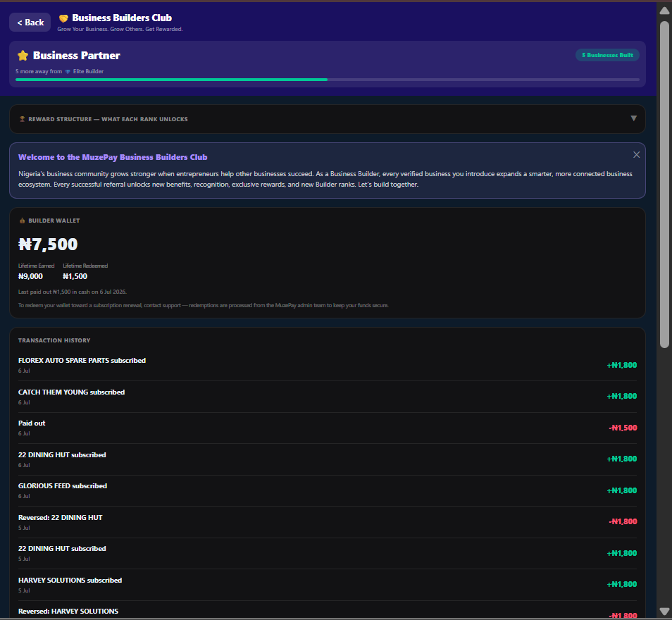Viewport: 672px width, 620px height.
Task: Click the gold star icon next to Business Partner
Action: [x=23, y=56]
